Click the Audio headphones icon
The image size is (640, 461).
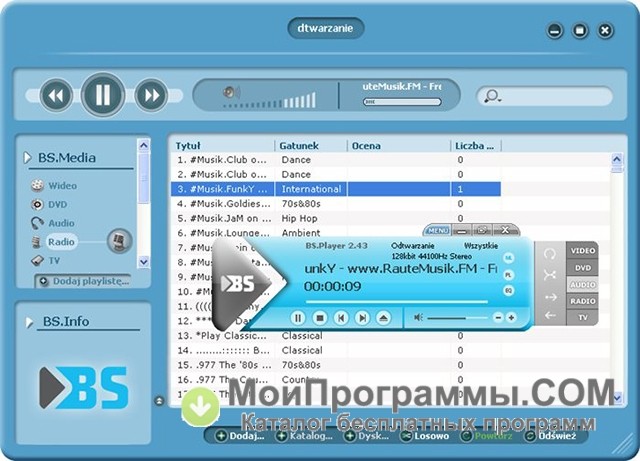(x=37, y=223)
